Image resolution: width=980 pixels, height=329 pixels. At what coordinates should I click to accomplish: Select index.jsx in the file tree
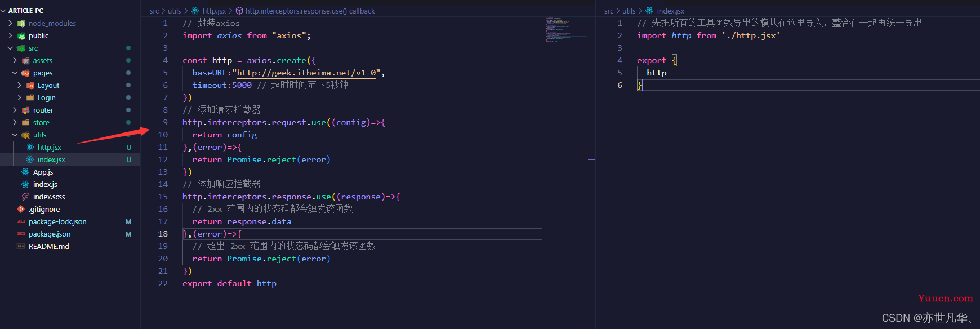tap(51, 159)
